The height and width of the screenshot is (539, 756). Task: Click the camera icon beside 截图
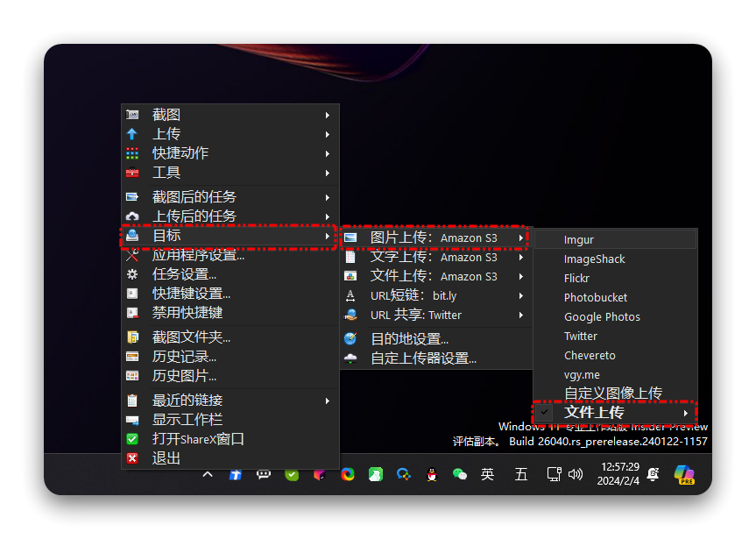point(132,115)
